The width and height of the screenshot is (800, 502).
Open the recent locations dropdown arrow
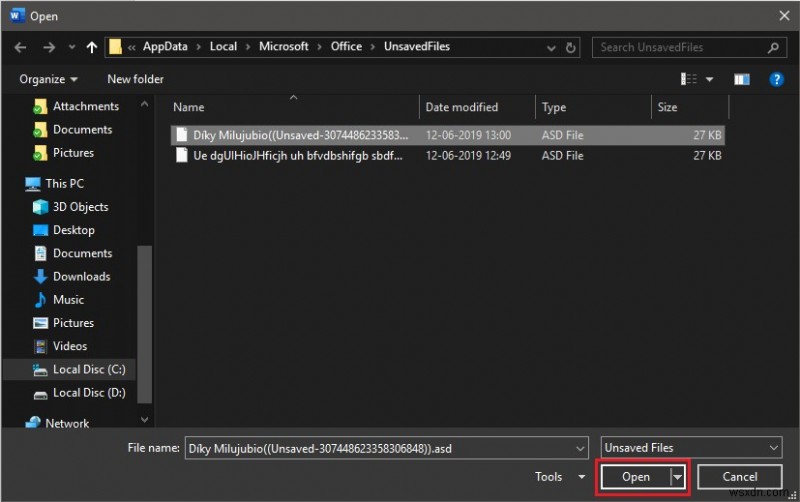(x=72, y=47)
